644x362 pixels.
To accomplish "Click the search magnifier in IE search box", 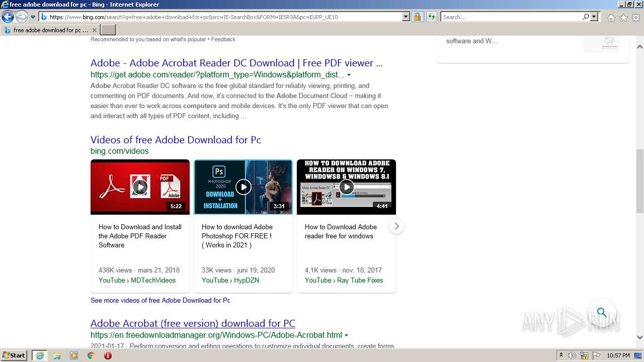I will click(586, 17).
